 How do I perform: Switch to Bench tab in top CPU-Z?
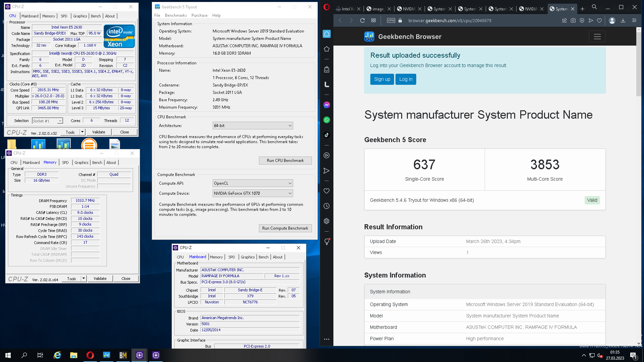coord(96,16)
